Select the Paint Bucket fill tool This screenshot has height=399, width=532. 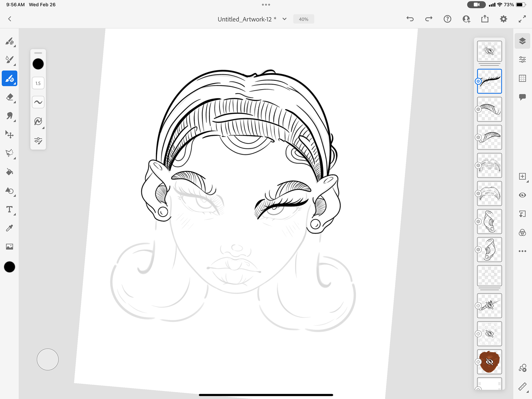coord(10,172)
